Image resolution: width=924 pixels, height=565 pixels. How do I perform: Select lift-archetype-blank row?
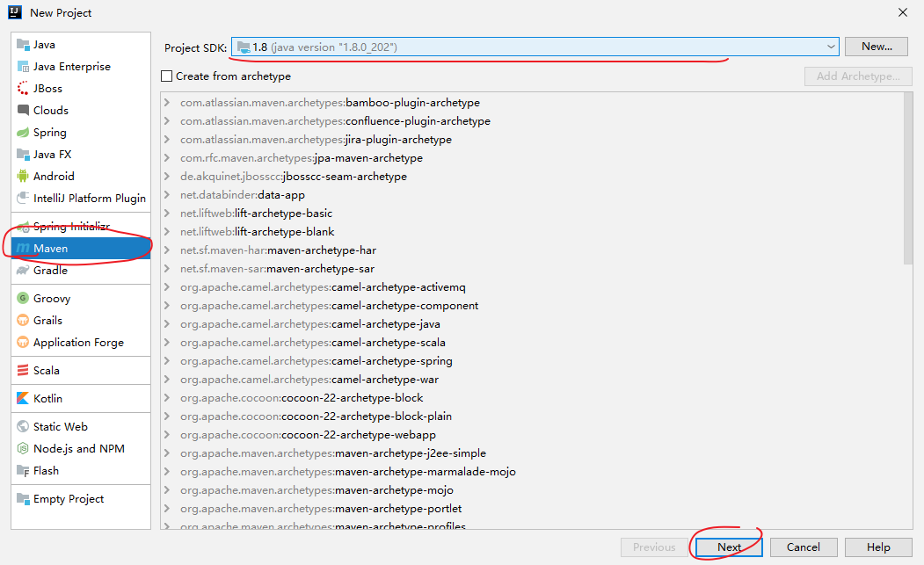(x=532, y=232)
